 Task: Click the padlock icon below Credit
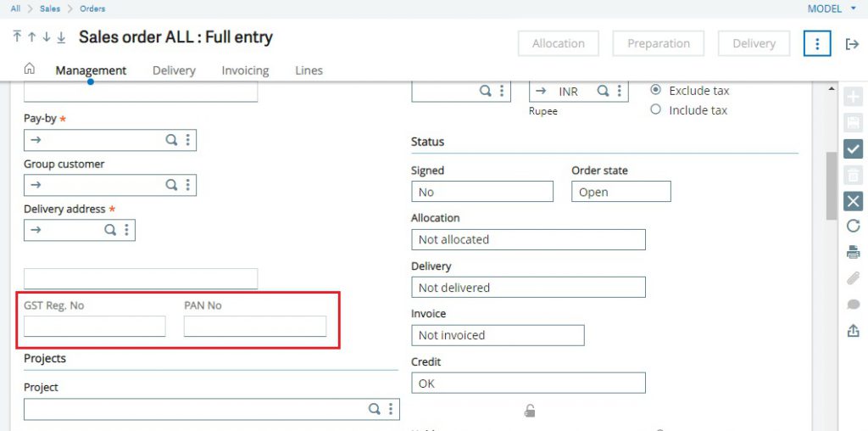[x=530, y=411]
